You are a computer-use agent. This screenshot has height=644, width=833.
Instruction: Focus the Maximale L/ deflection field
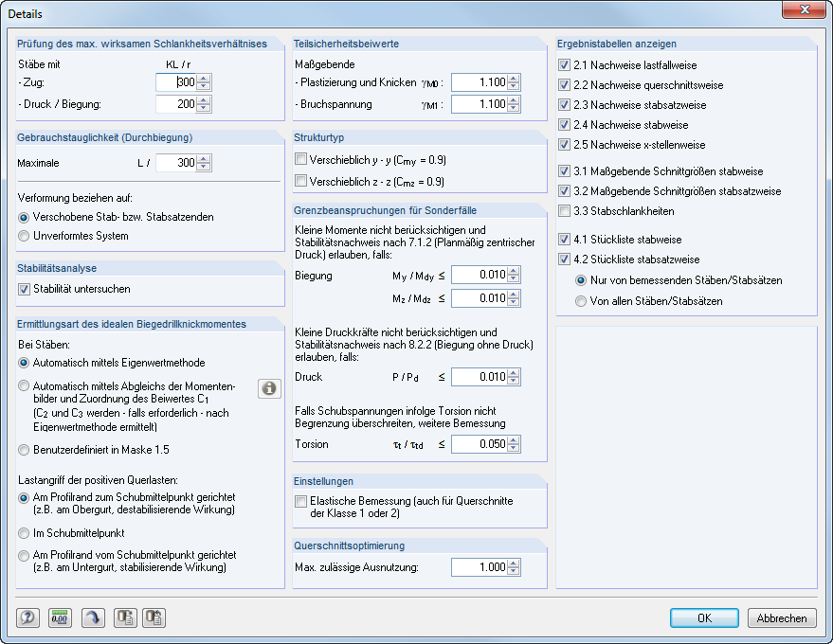[x=176, y=163]
